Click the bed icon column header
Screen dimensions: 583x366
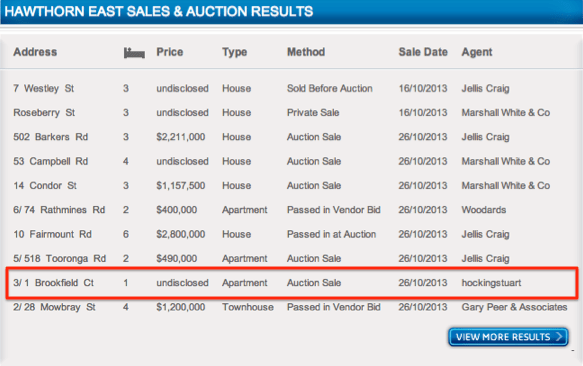coord(134,53)
